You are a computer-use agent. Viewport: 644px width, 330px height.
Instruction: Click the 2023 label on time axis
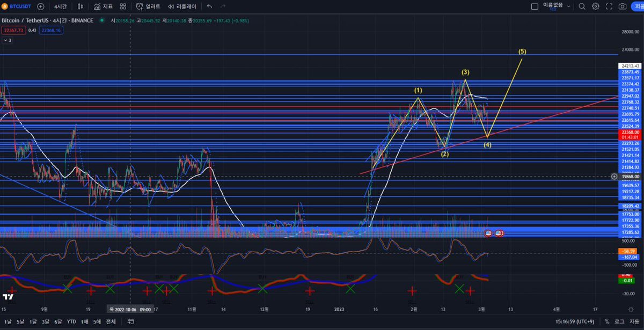point(339,309)
